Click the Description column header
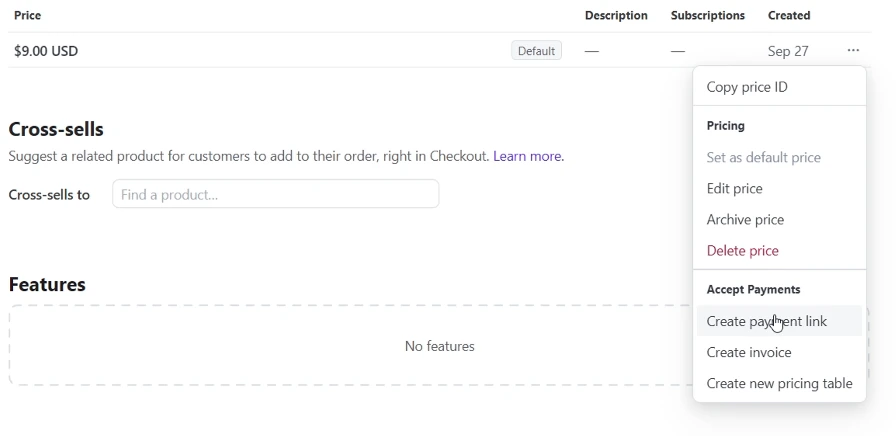 coord(616,16)
